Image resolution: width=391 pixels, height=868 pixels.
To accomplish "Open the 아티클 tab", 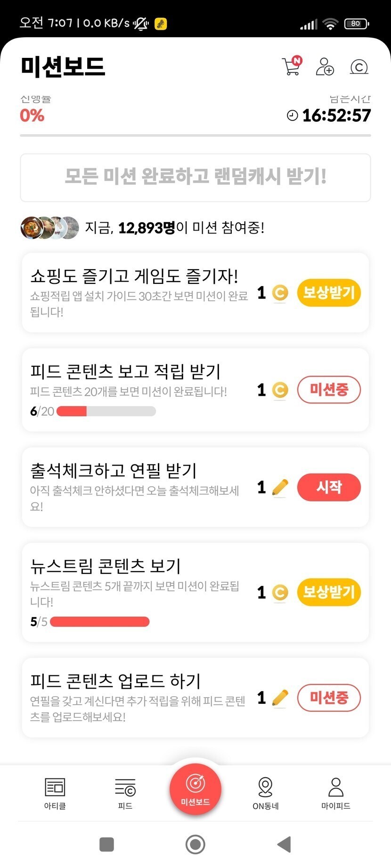I will click(55, 793).
